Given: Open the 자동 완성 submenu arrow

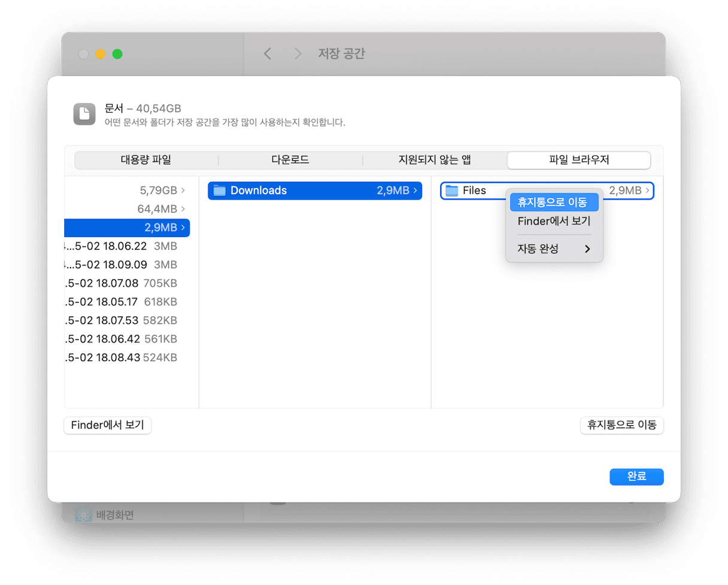Looking at the screenshot, I should pos(587,249).
